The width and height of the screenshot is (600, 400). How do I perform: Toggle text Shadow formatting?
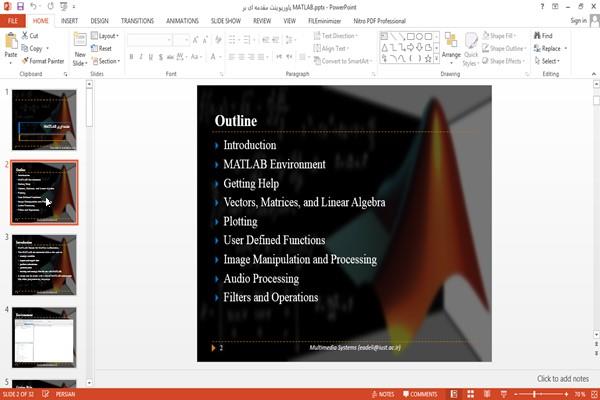[x=161, y=57]
